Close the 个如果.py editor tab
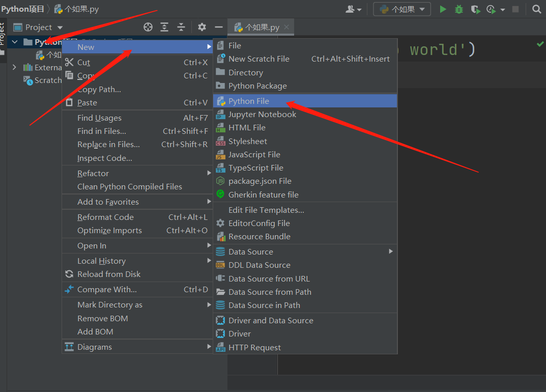The width and height of the screenshot is (546, 392). [286, 27]
